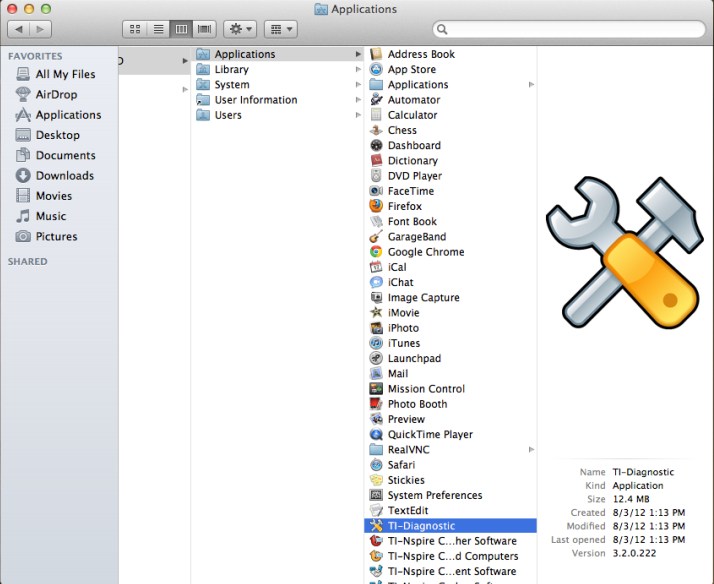Viewport: 714px width, 584px height.
Task: Click the Mail stamp icon
Action: click(x=376, y=374)
